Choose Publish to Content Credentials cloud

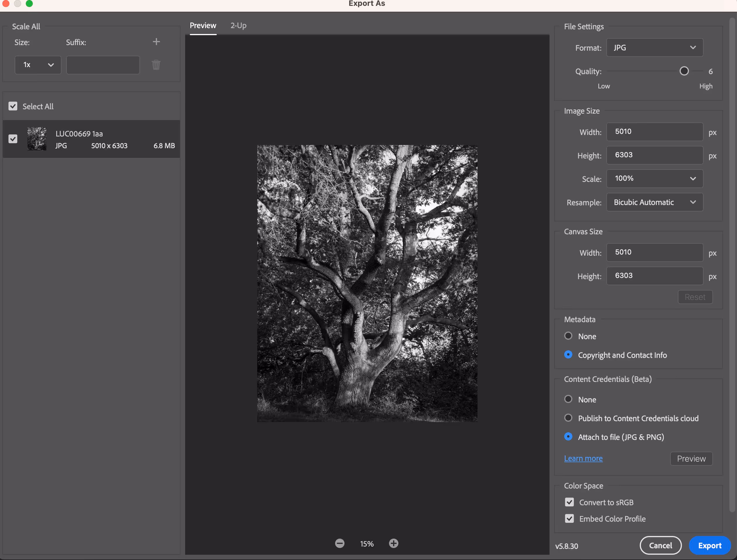coord(568,418)
